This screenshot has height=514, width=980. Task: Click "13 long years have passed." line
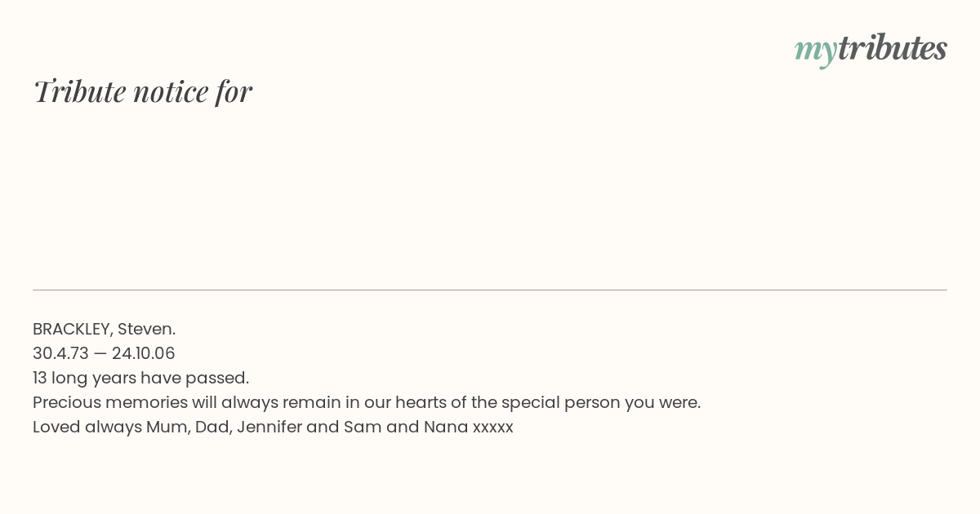(140, 378)
